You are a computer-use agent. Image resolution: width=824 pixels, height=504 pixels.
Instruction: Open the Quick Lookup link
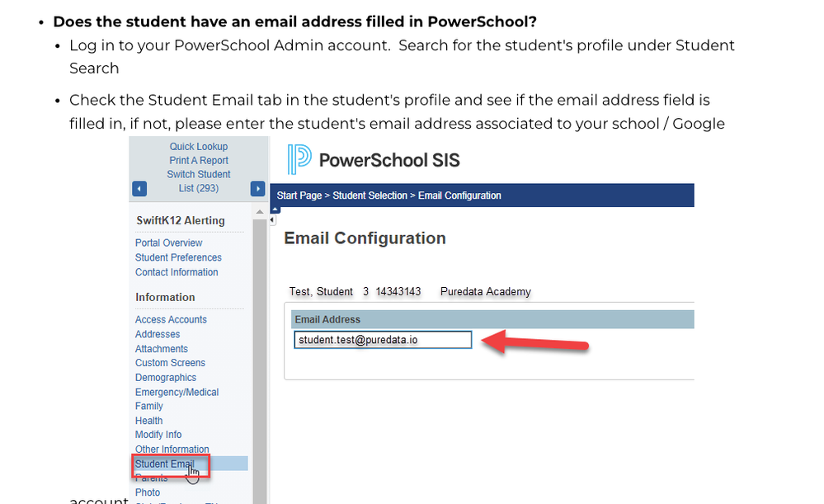coord(199,147)
